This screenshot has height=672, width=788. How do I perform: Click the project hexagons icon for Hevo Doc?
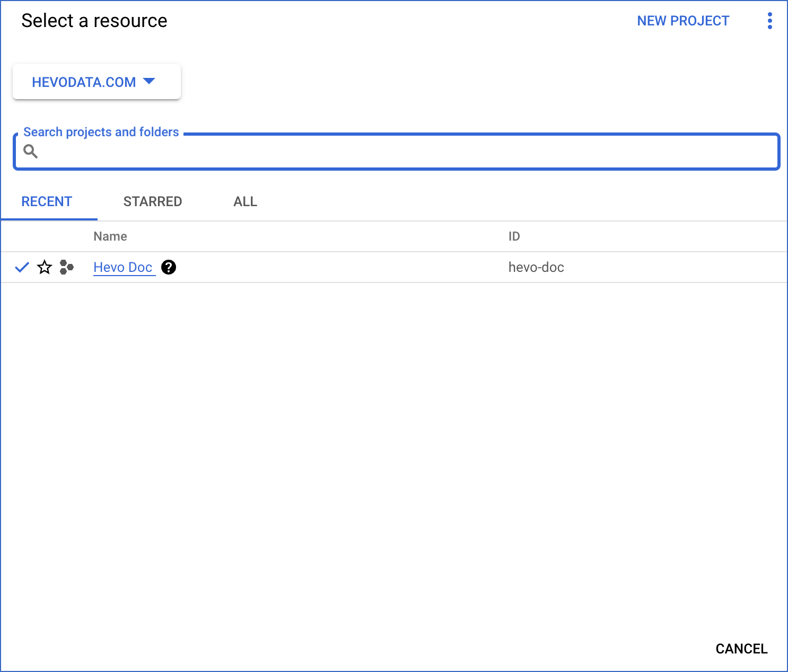click(67, 267)
